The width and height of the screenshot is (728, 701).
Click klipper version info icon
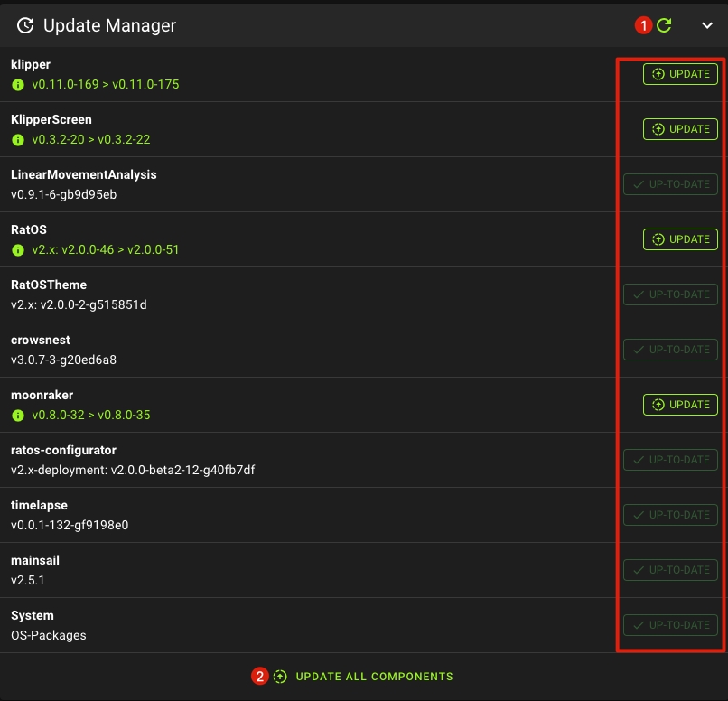(17, 85)
